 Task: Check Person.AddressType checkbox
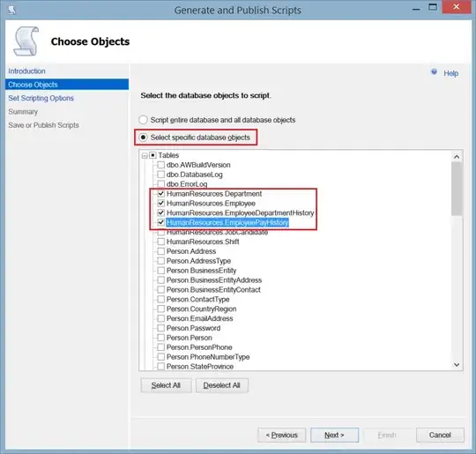tap(161, 261)
